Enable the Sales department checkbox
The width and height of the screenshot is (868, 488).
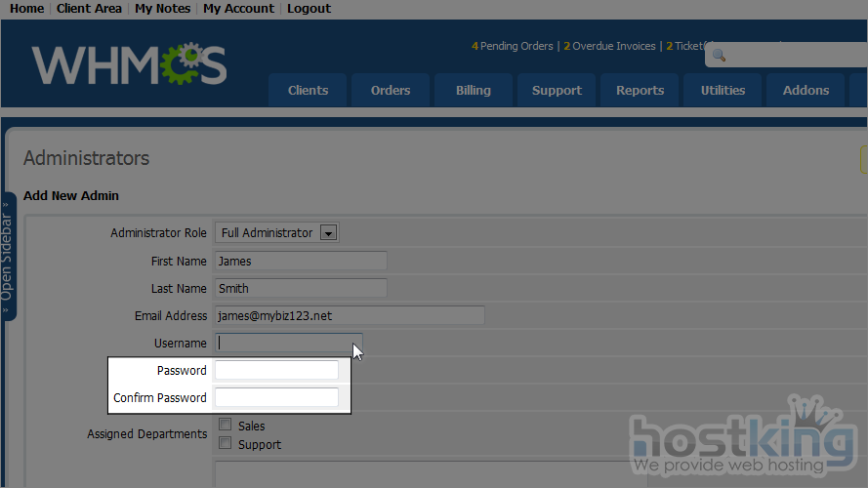tap(226, 425)
